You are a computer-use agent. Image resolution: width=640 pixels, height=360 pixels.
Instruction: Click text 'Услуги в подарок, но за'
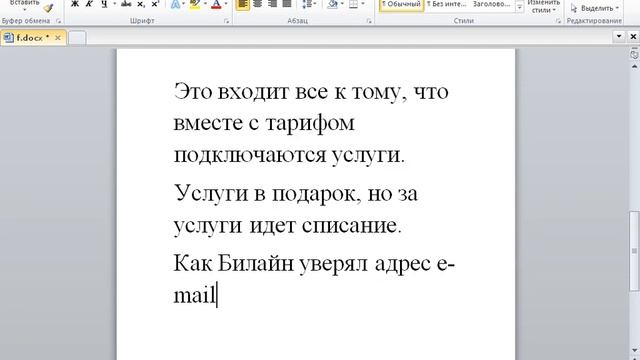pos(296,194)
